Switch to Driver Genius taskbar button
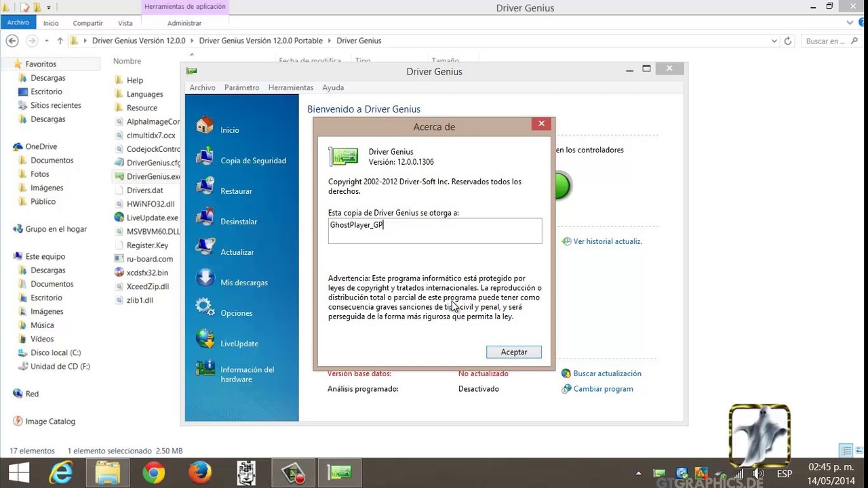The image size is (868, 488). [340, 472]
